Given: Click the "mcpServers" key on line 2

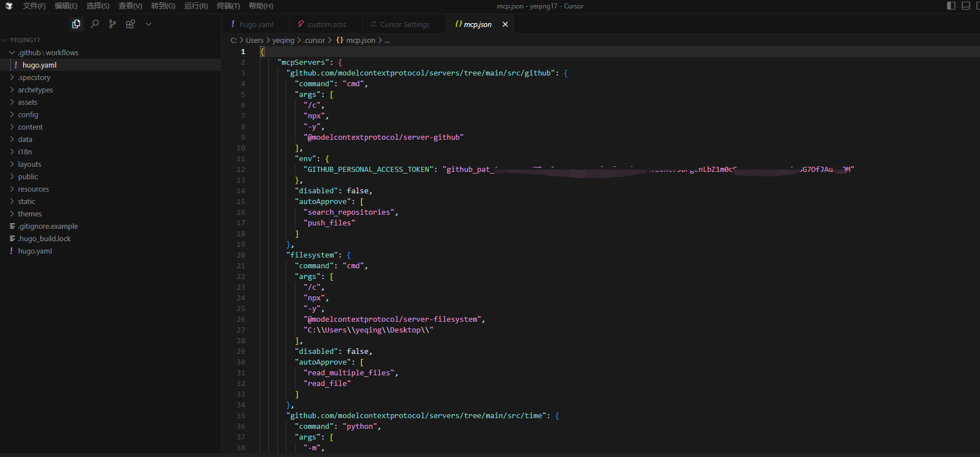Looking at the screenshot, I should pyautogui.click(x=303, y=62).
